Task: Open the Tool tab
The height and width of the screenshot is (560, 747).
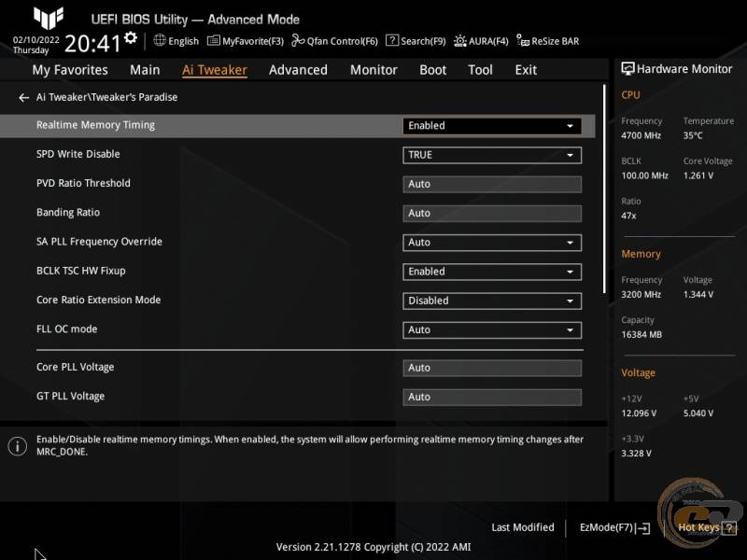Action: pyautogui.click(x=480, y=70)
